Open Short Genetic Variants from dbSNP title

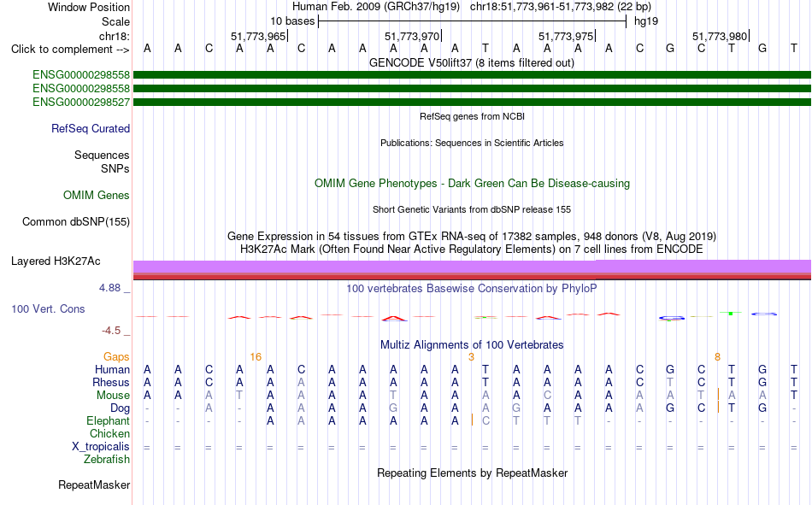[472, 209]
